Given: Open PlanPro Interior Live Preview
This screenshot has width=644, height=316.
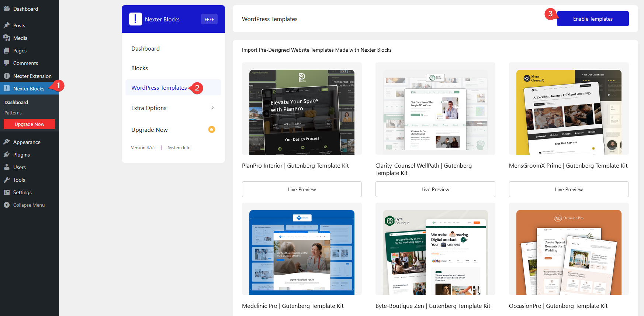Looking at the screenshot, I should click(302, 189).
